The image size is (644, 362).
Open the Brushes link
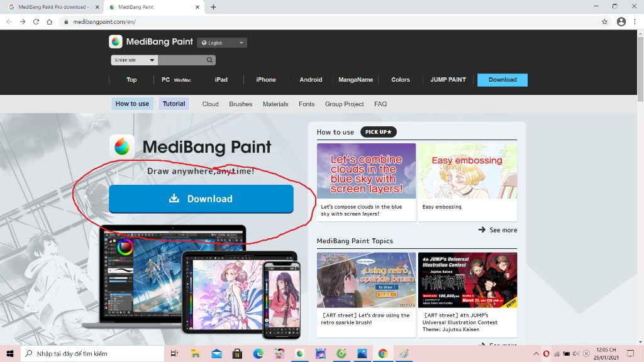241,104
